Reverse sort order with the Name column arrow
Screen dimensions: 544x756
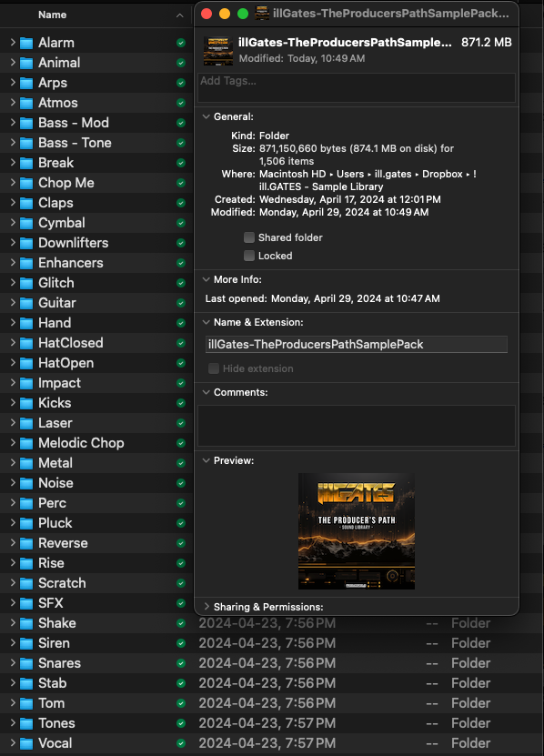coord(180,15)
